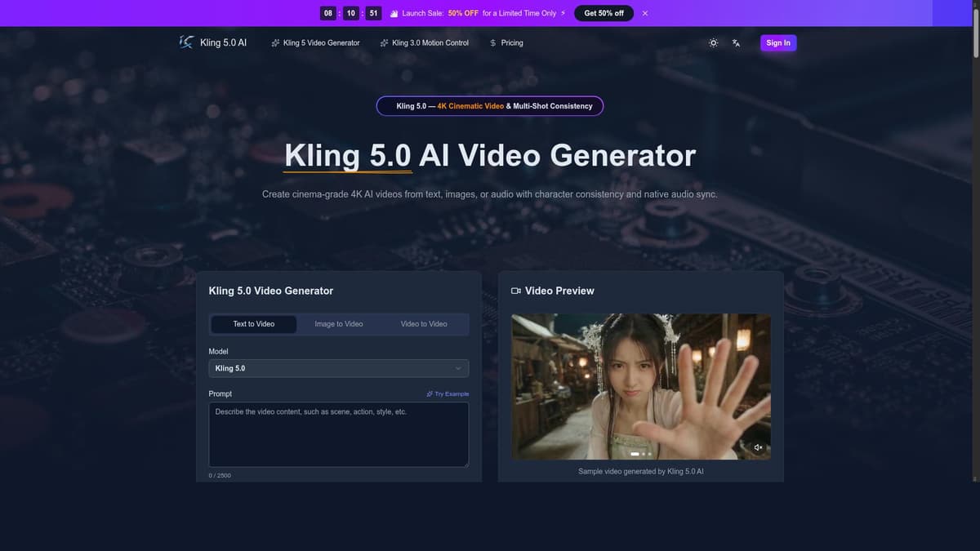
Task: Select the second carousel dot under the video
Action: (643, 453)
